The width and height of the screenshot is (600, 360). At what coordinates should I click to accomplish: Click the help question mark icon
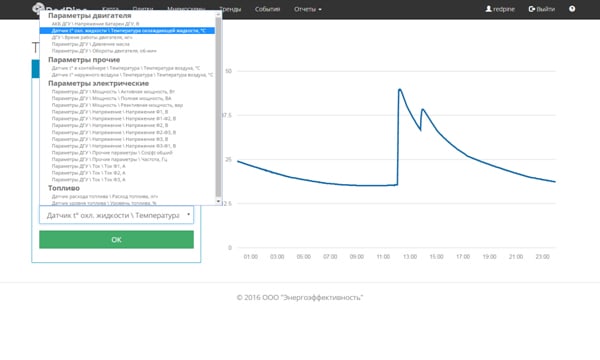572,9
